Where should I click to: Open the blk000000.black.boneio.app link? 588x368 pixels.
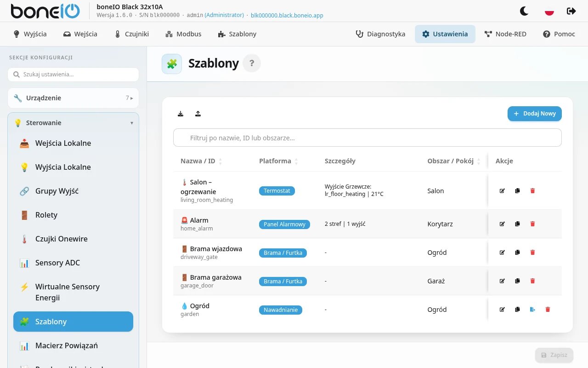(x=287, y=15)
